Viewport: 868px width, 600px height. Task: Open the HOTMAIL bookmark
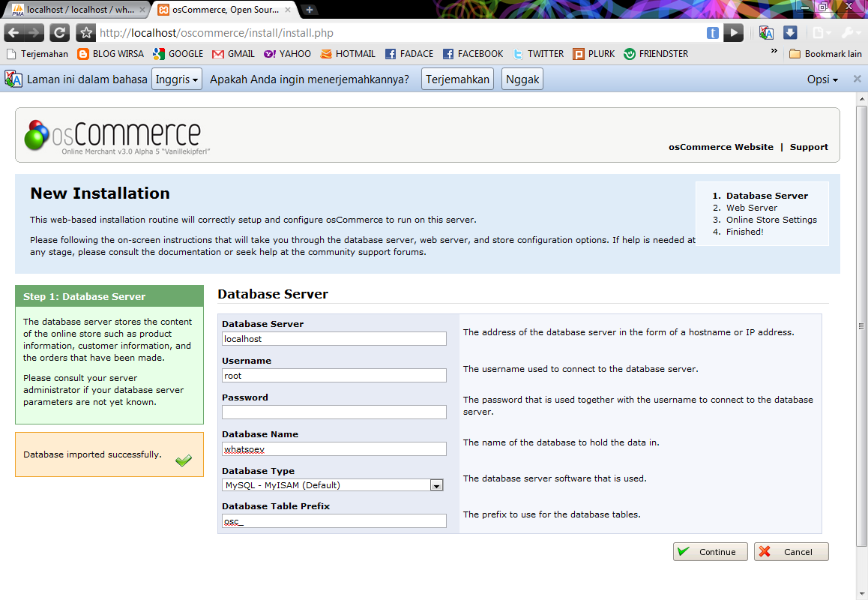(x=349, y=54)
